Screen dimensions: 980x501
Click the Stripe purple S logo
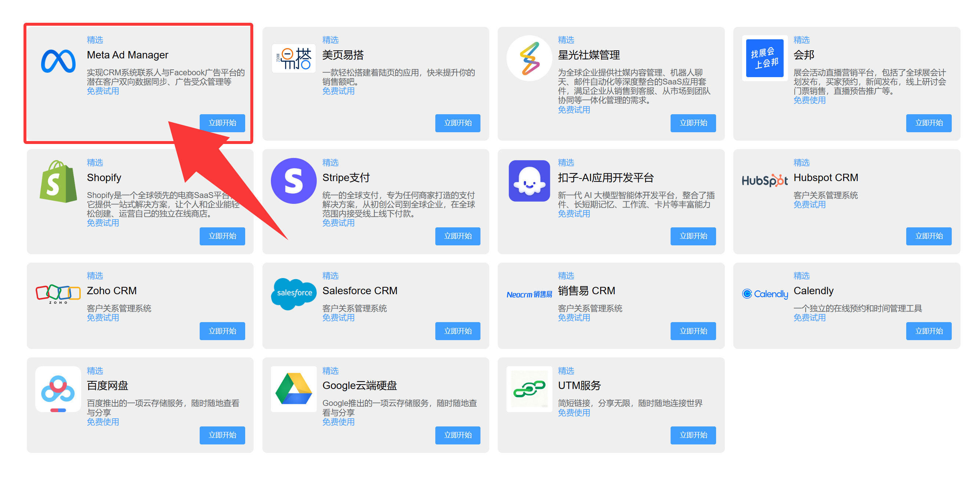point(293,181)
